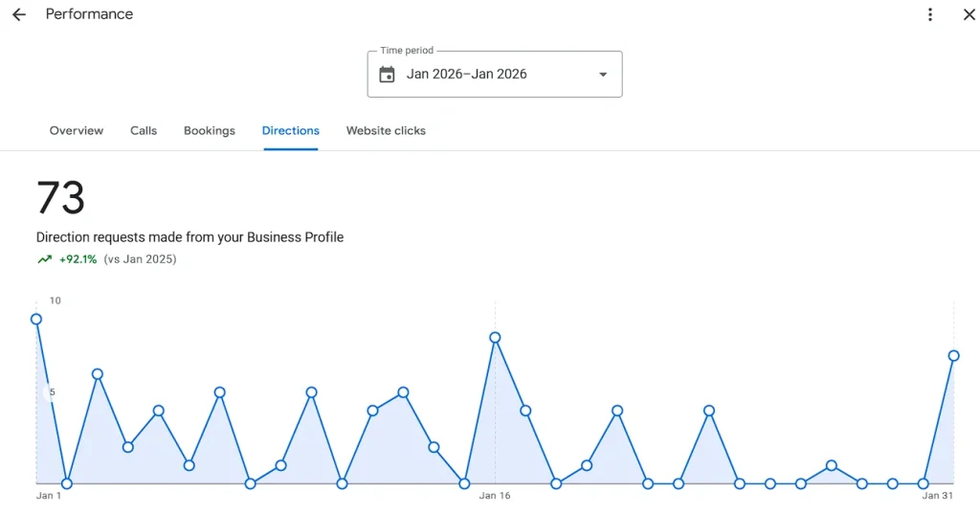Close the Performance panel with the X
The width and height of the screenshot is (980, 514).
tap(969, 14)
